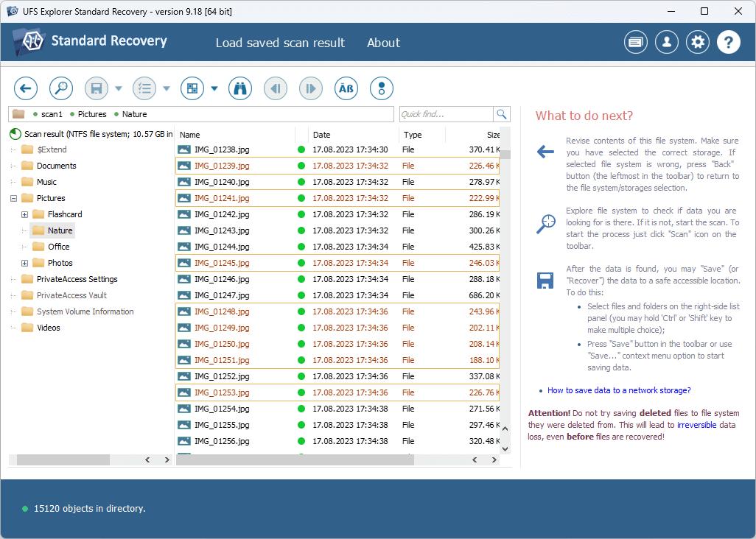
Task: Select the Scan result root tree item
Action: pyautogui.click(x=91, y=134)
